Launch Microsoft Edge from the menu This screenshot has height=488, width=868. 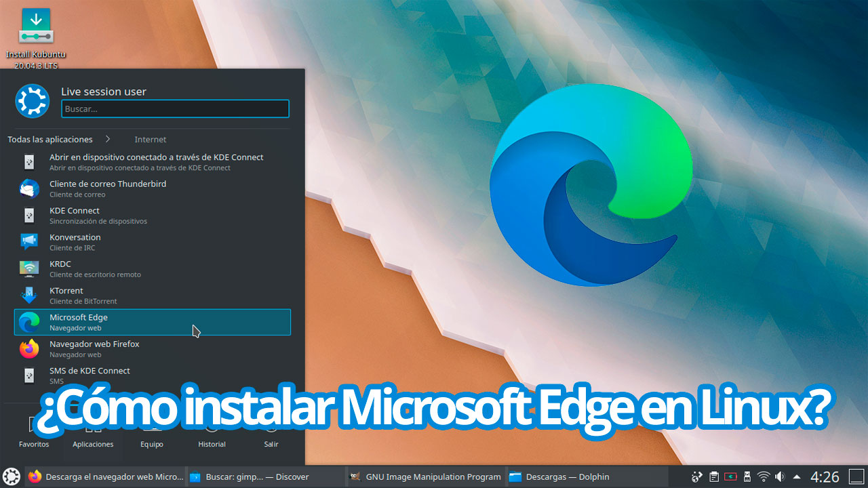[x=153, y=322]
